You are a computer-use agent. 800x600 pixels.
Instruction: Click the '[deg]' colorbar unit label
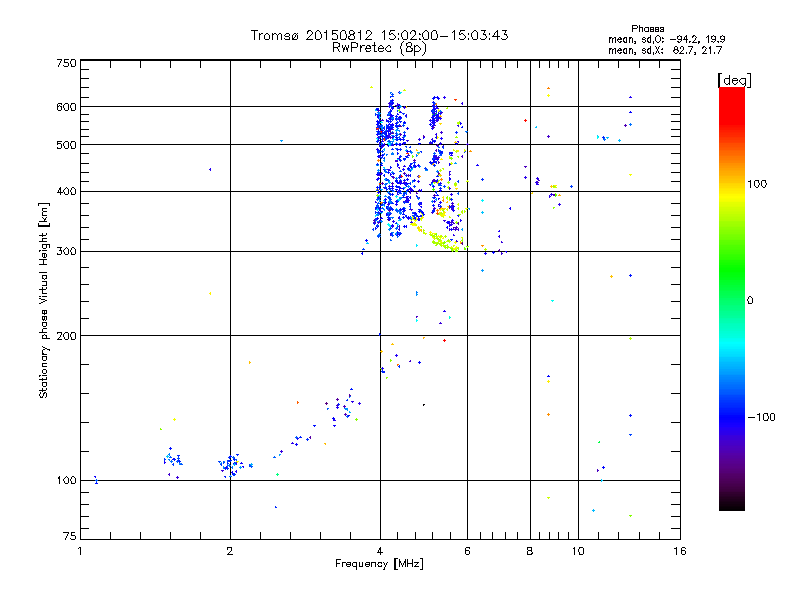click(734, 80)
